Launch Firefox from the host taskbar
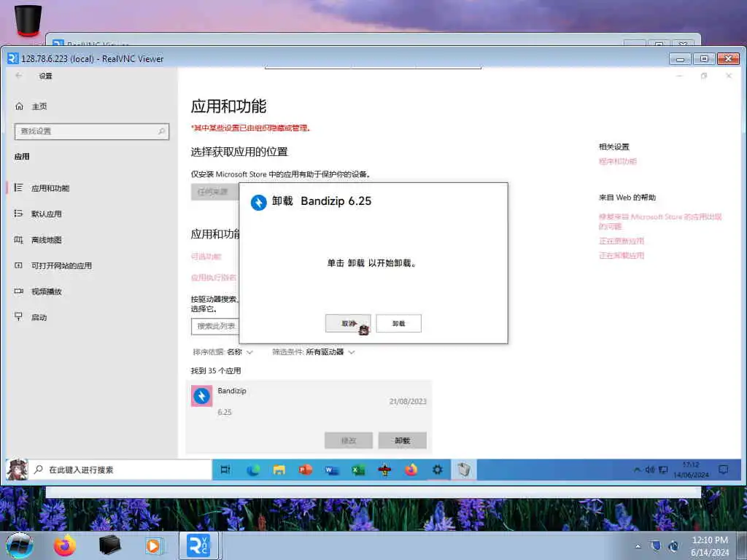Screen dimensions: 747x560 click(x=65, y=545)
